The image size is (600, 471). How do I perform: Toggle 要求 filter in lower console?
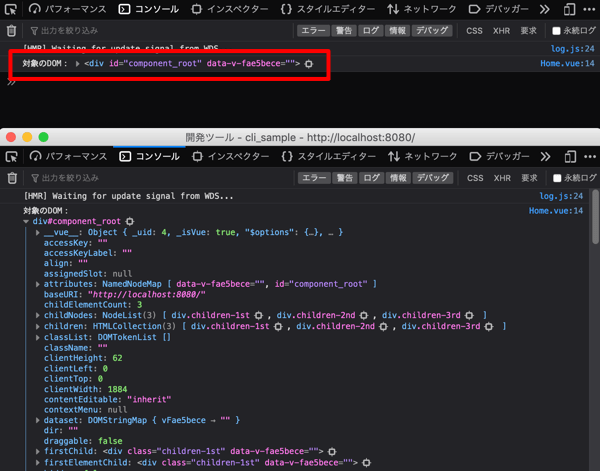[529, 178]
